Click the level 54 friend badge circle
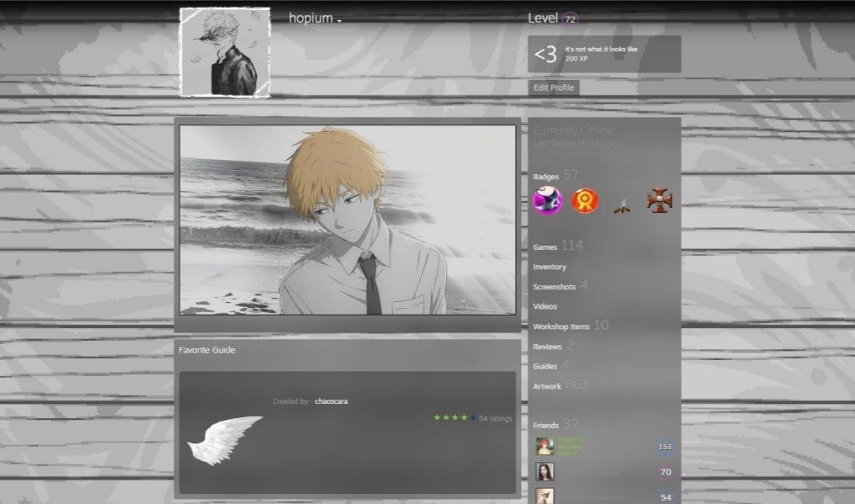 pyautogui.click(x=666, y=496)
